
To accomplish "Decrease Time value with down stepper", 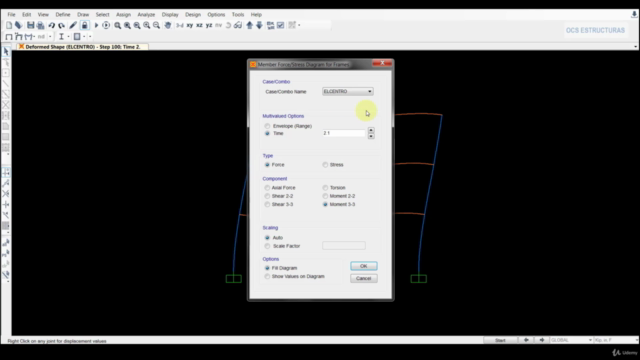I will point(371,136).
